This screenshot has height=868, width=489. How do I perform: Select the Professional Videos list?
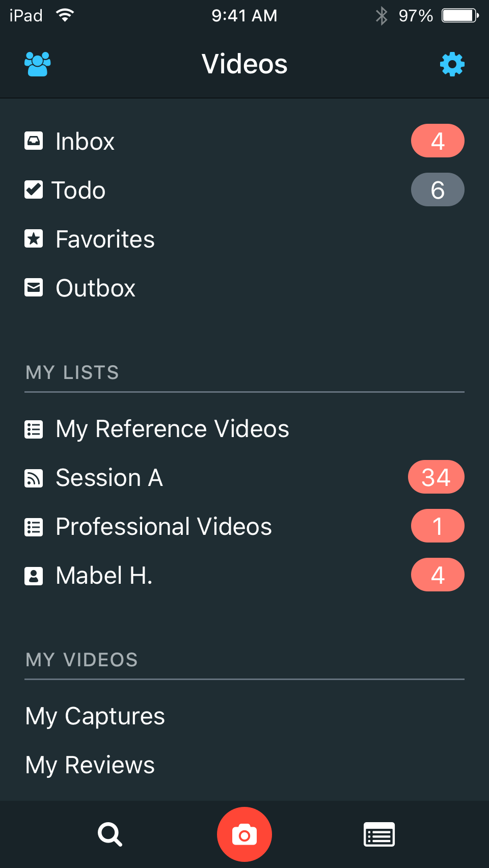pyautogui.click(x=164, y=527)
